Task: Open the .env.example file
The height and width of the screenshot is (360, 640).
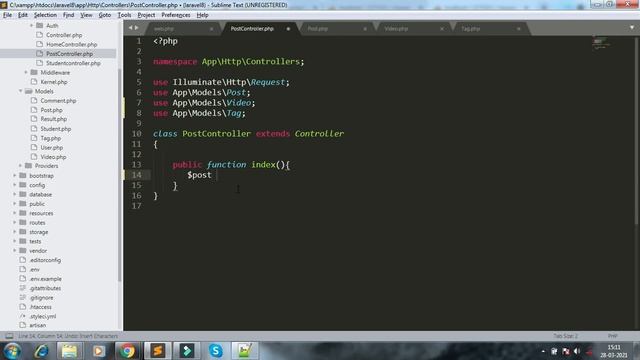Action: pyautogui.click(x=45, y=279)
